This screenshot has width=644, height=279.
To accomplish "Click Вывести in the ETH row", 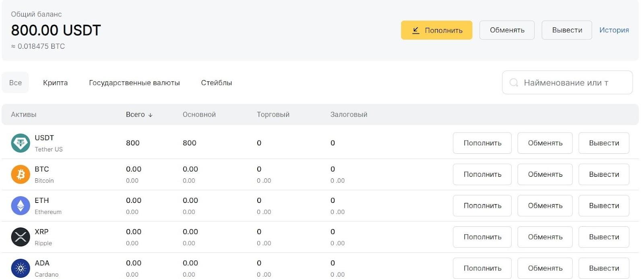I will (x=604, y=206).
